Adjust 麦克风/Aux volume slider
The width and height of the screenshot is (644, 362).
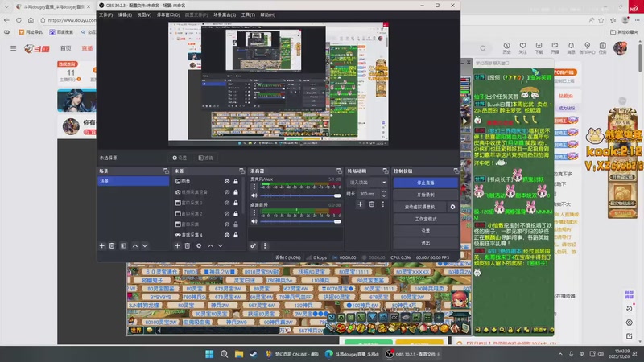click(x=299, y=195)
